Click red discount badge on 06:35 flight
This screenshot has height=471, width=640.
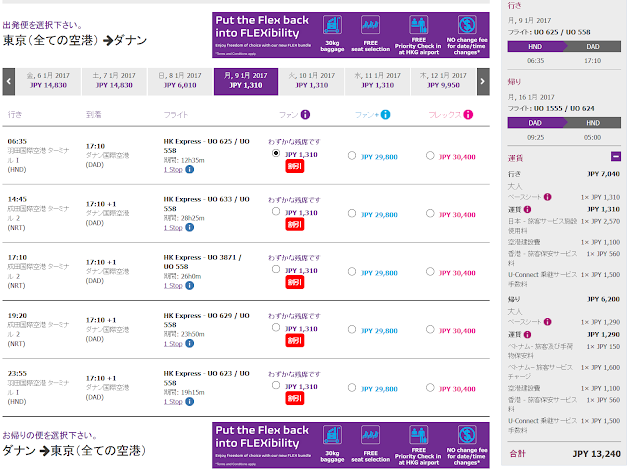pos(295,166)
